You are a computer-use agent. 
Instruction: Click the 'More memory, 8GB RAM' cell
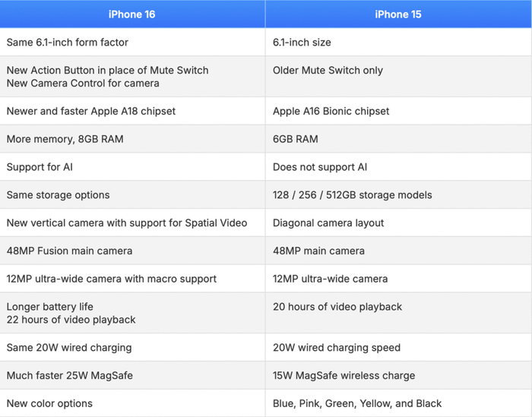(65, 139)
